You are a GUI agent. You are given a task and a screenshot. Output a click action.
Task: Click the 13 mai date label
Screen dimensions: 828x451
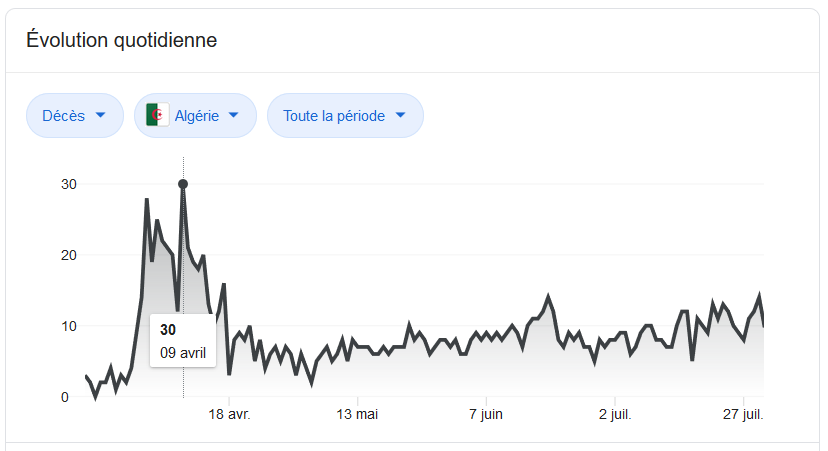357,414
